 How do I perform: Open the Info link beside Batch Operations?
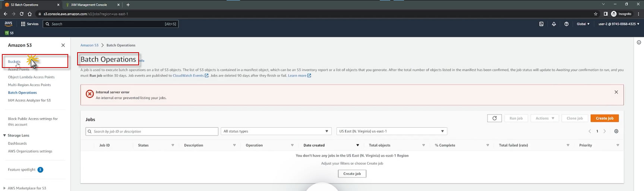142,60
